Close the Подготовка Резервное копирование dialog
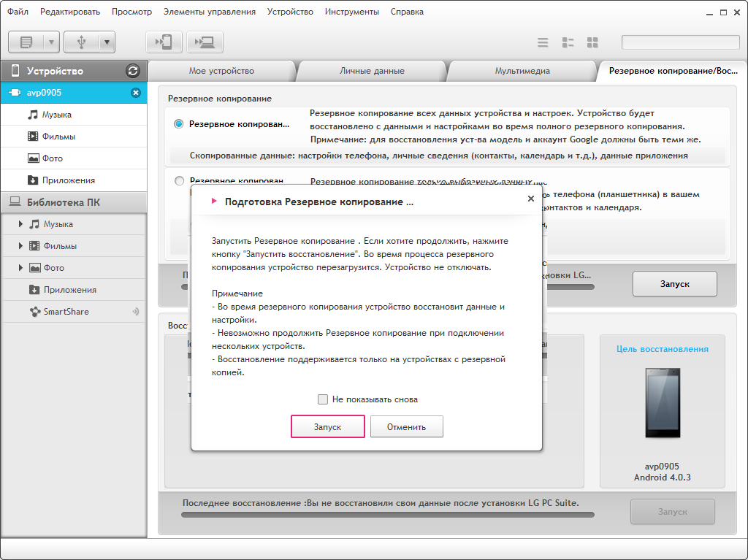748x560 pixels. click(x=531, y=199)
